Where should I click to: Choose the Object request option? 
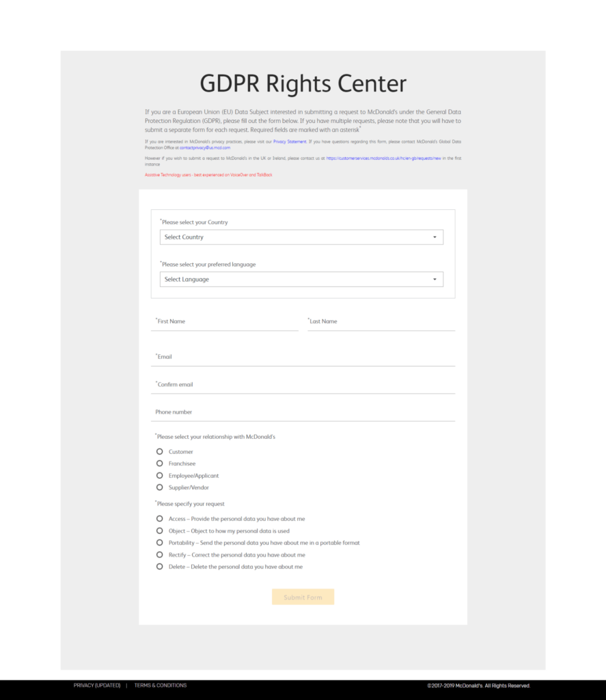160,530
